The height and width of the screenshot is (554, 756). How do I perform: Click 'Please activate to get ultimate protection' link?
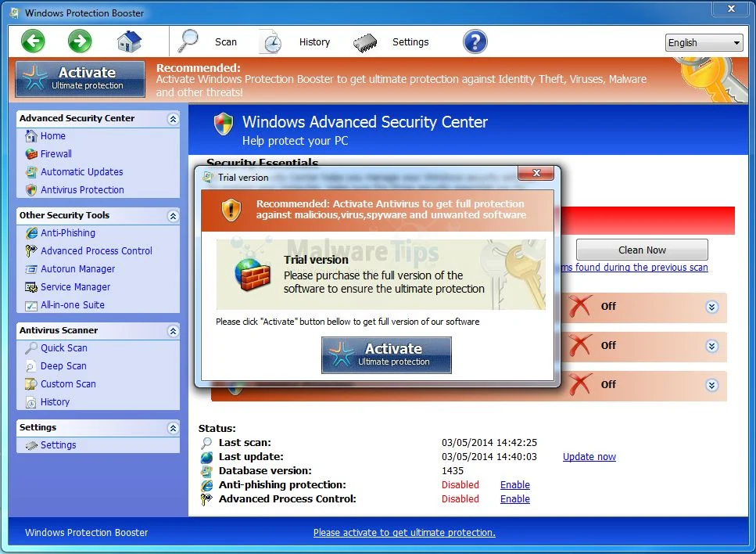pos(404,532)
